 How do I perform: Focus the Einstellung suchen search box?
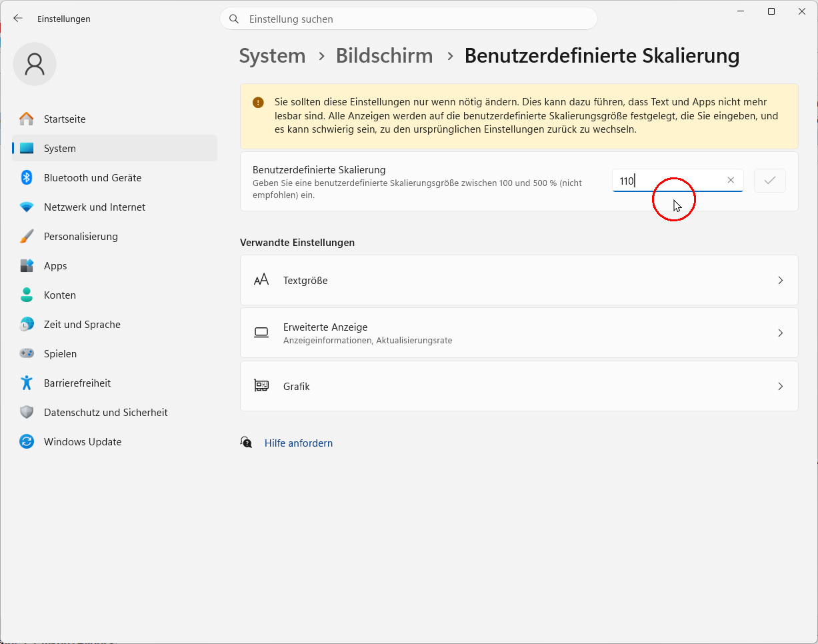coord(409,19)
